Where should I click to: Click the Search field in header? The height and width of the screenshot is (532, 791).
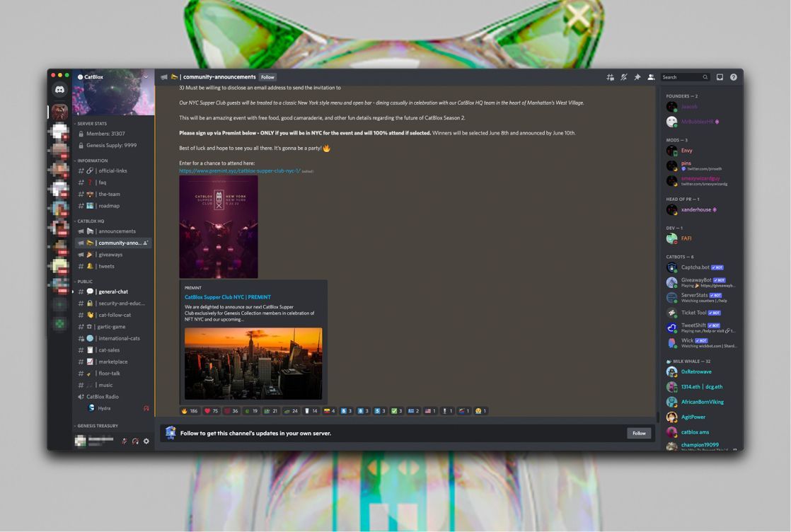pyautogui.click(x=685, y=77)
